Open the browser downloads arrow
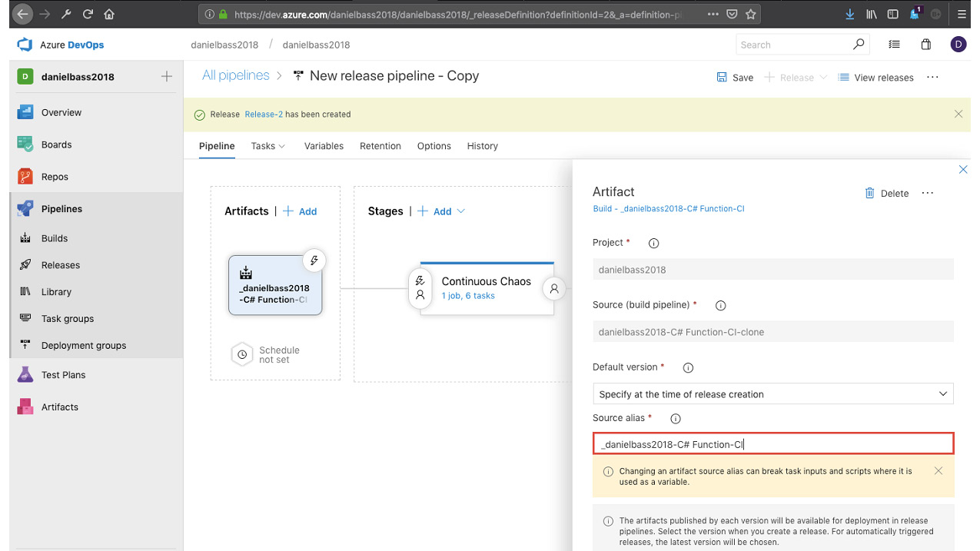The width and height of the screenshot is (980, 551). point(849,14)
